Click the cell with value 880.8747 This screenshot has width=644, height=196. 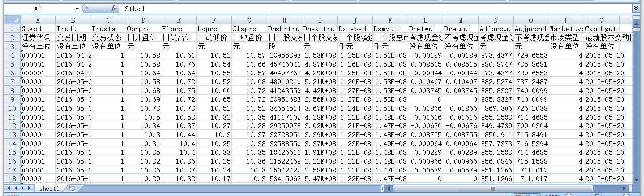coord(496,64)
